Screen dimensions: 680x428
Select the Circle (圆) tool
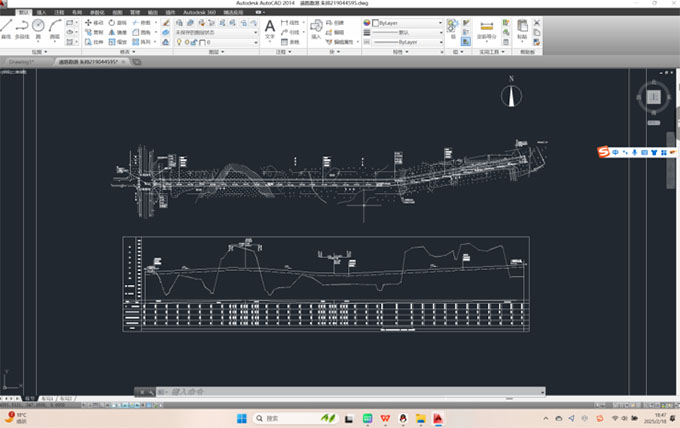point(38,26)
